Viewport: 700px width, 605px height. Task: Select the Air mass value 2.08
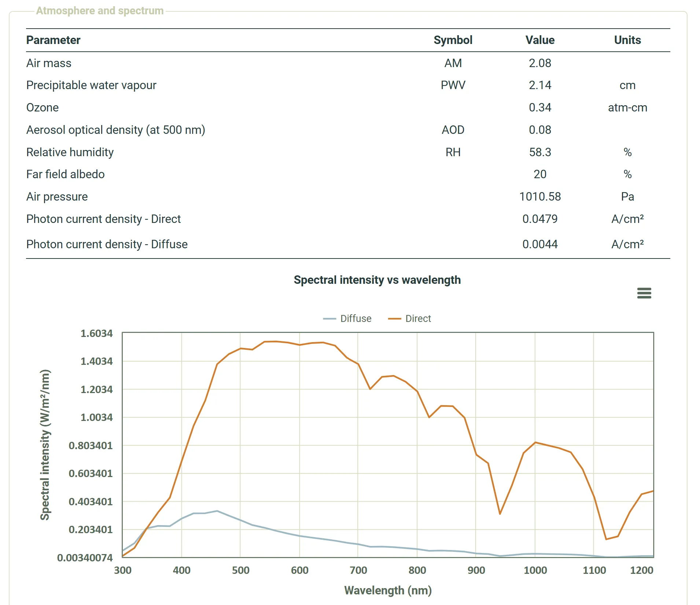(x=539, y=63)
